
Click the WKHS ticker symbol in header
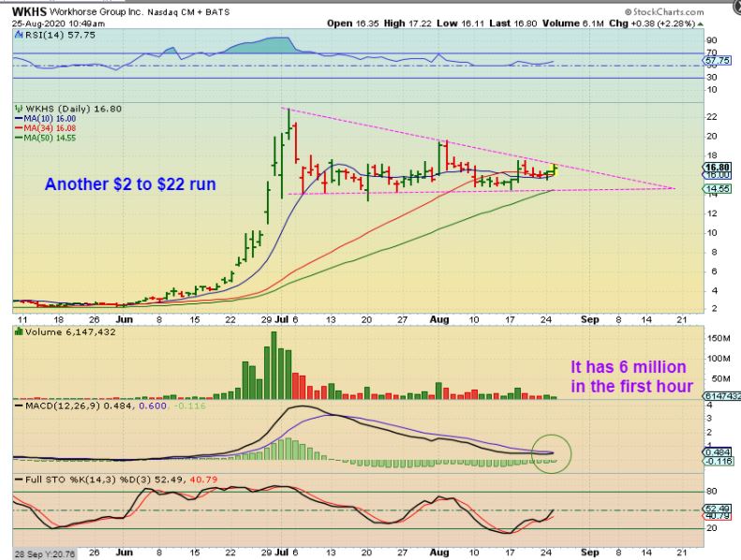[x=29, y=11]
